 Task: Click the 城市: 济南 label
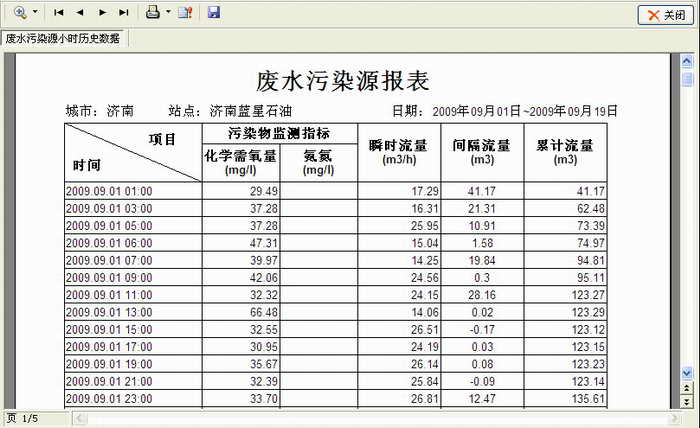click(99, 111)
